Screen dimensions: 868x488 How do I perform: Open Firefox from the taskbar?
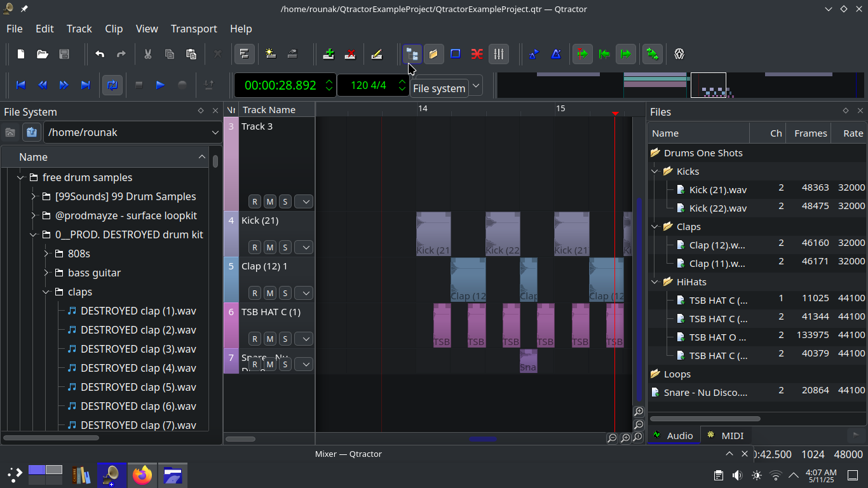[x=142, y=475]
